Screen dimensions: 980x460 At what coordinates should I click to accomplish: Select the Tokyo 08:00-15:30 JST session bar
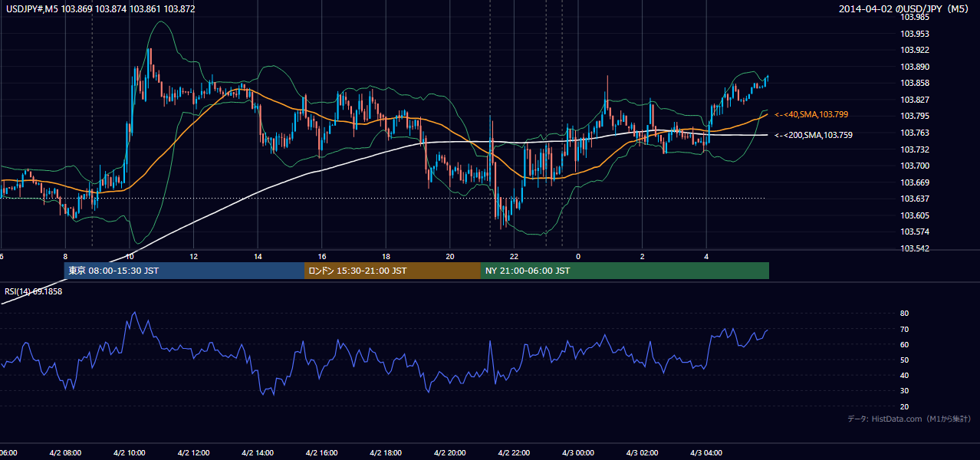click(x=184, y=271)
